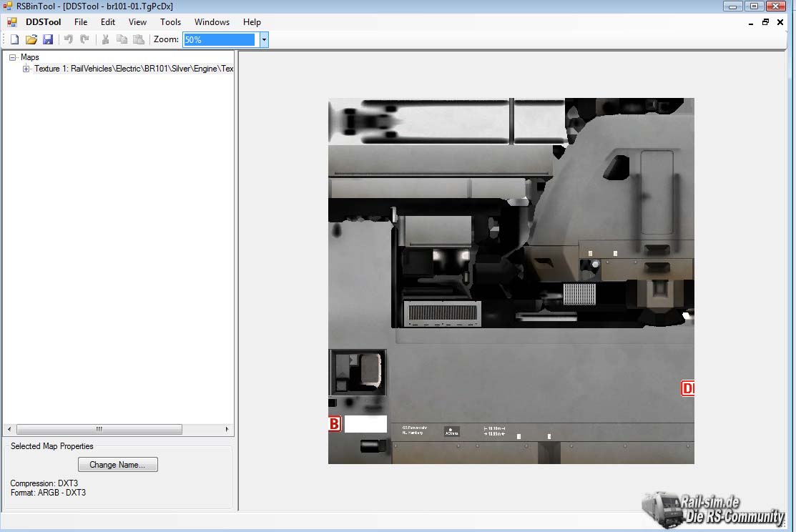Screen dimensions: 796x532
Task: Click the Open folder toolbar icon
Action: (31, 40)
